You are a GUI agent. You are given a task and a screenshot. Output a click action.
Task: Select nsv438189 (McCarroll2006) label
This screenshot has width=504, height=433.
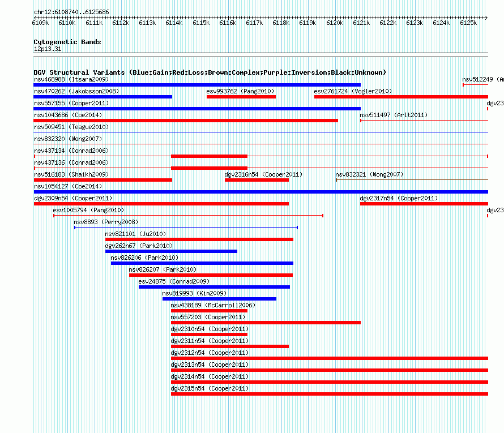(x=213, y=305)
